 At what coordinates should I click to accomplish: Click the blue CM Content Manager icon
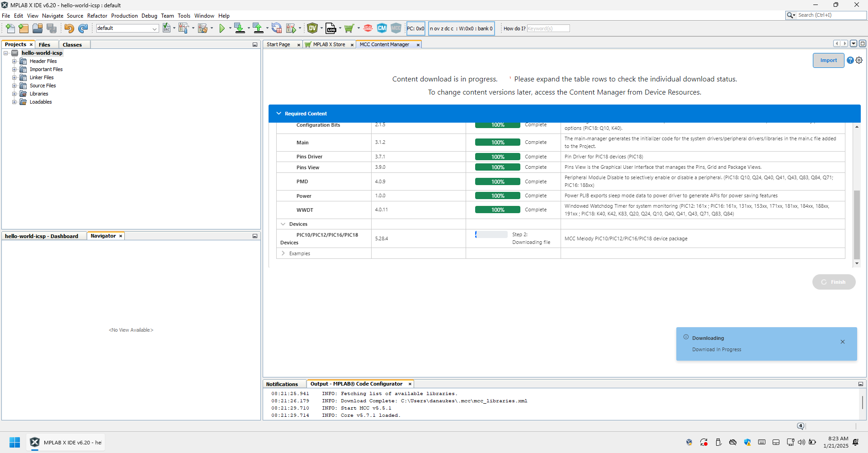click(382, 29)
